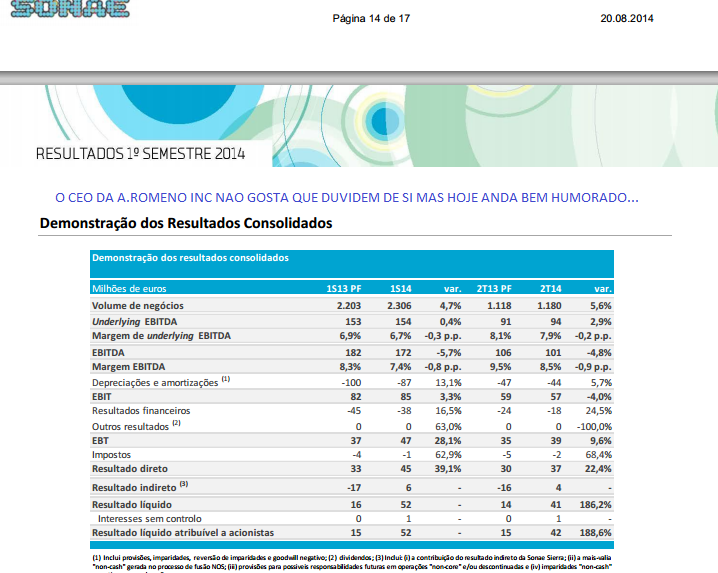Click the '2T13 PF' column header
This screenshot has height=573, width=718.
click(494, 289)
